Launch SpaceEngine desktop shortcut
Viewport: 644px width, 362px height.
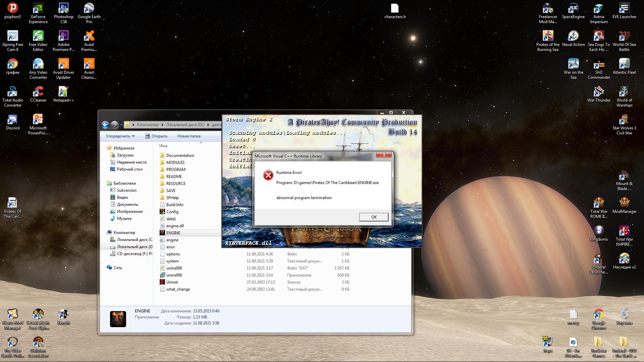pos(573,11)
